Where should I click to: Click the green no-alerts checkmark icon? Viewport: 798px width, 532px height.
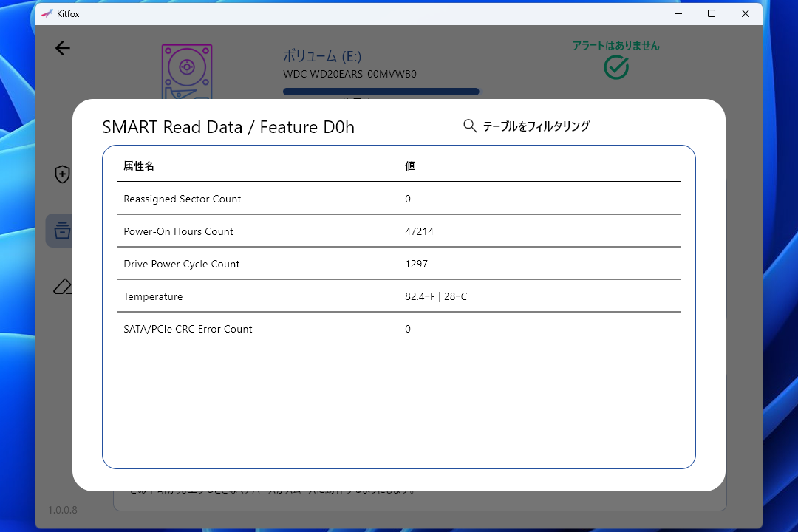(615, 67)
